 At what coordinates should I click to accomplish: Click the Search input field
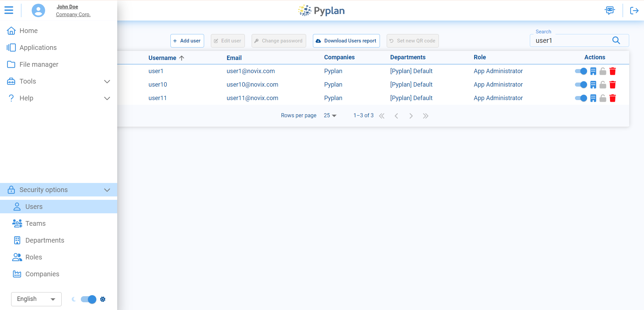pos(571,41)
